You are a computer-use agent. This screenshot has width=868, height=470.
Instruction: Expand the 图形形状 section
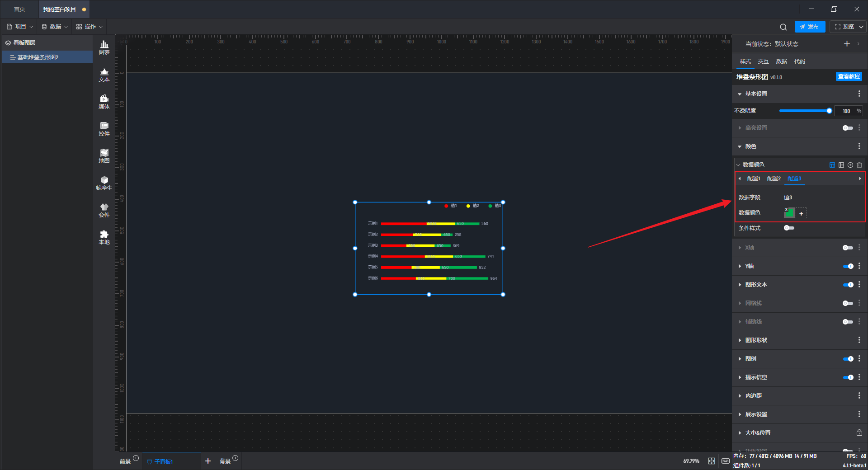pos(740,340)
